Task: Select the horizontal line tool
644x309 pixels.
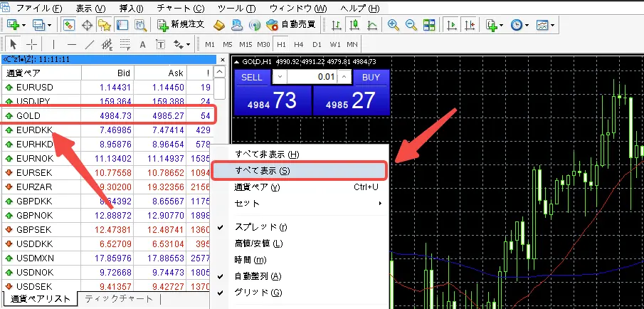Action: click(71, 44)
